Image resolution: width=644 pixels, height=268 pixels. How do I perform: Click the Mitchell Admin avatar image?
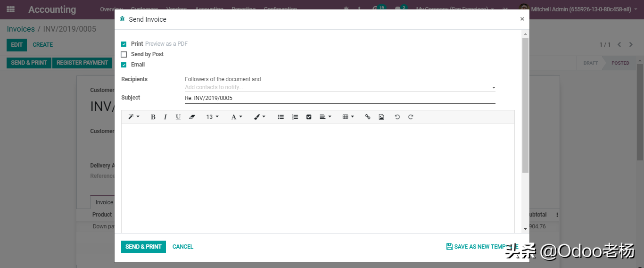(x=523, y=9)
